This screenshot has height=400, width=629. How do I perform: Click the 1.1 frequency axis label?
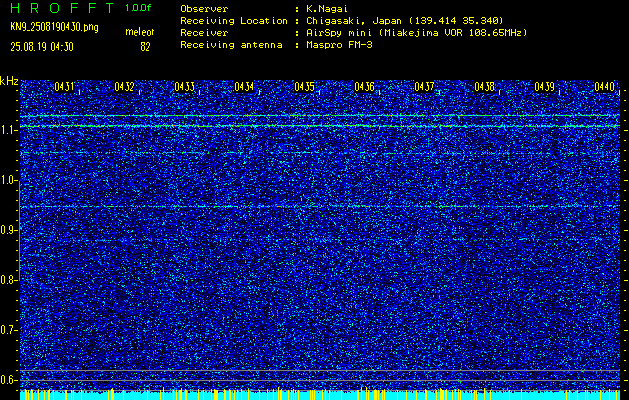pyautogui.click(x=7, y=130)
